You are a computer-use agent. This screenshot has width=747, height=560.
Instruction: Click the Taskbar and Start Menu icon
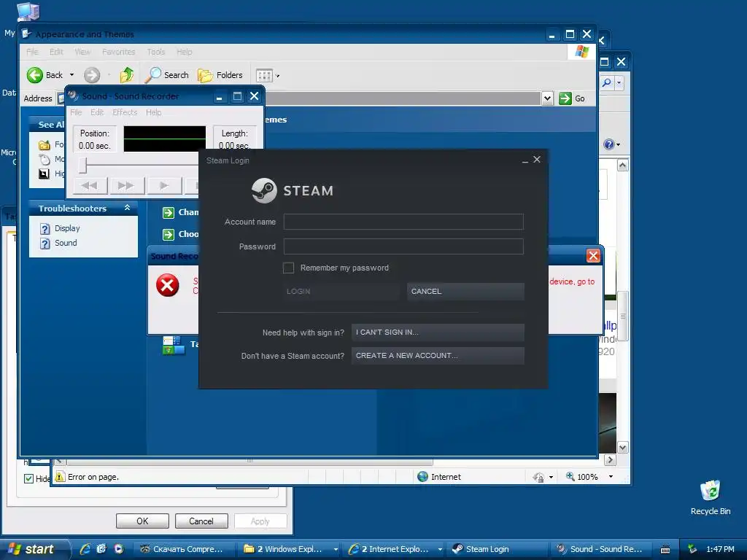pyautogui.click(x=174, y=345)
